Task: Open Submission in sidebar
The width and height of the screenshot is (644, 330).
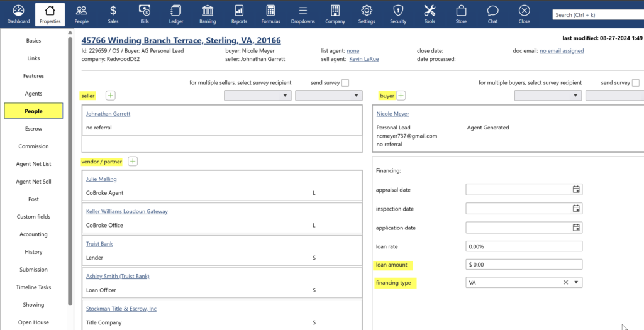Action: click(33, 270)
